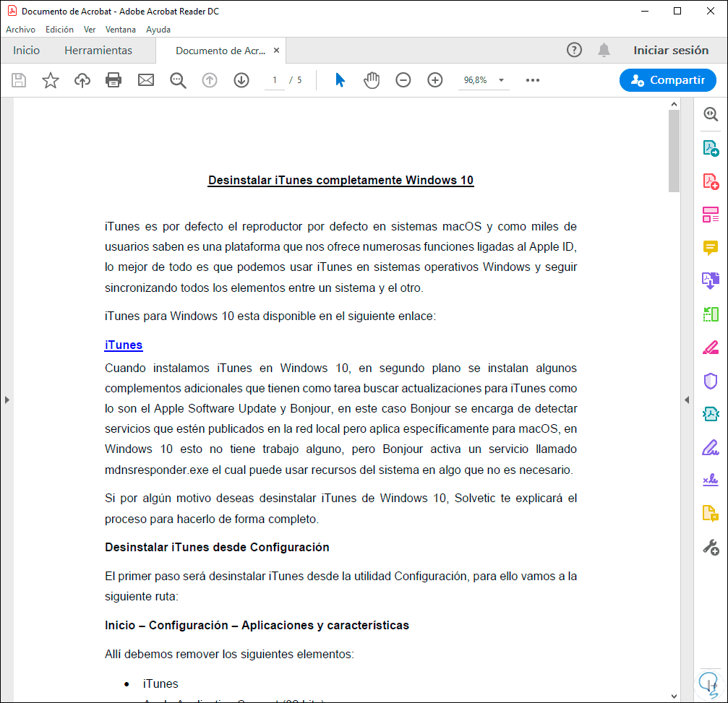Open Help question mark icon
This screenshot has height=703, width=728.
574,50
